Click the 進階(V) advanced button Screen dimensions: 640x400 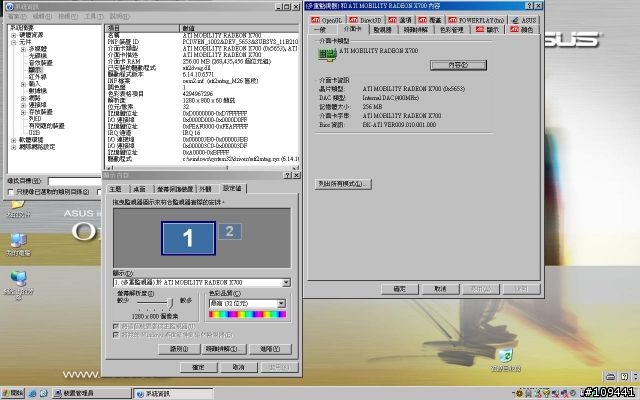(270, 349)
